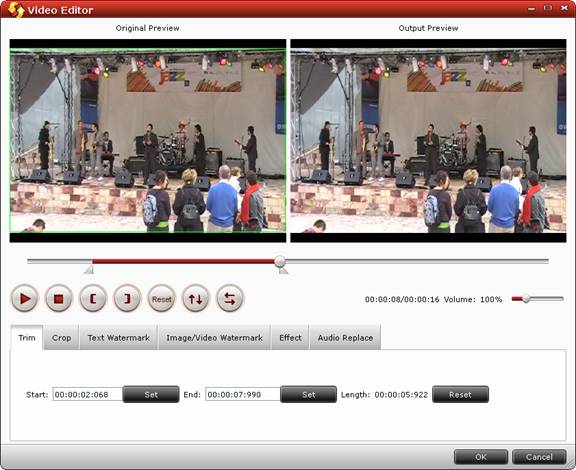
Task: Open the Image/Video Watermark tab
Action: coord(215,337)
